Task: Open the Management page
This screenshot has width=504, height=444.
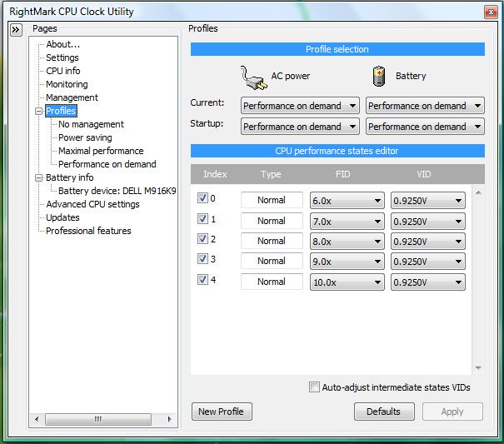Action: tap(72, 97)
